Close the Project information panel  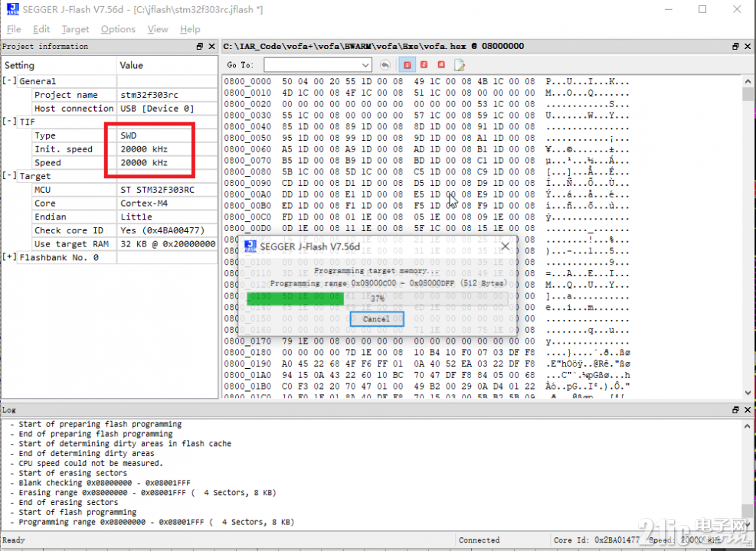[211, 46]
